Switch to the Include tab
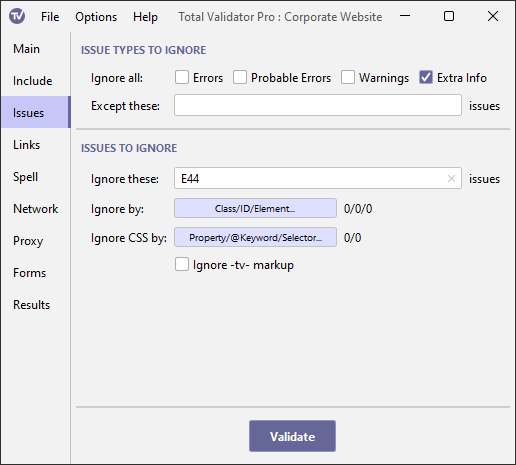The image size is (516, 465). pyautogui.click(x=36, y=81)
